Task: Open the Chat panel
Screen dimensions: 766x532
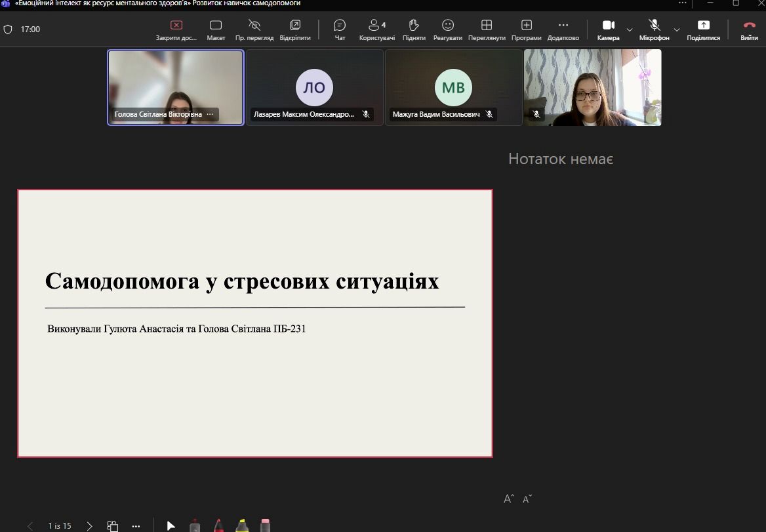Action: coord(340,30)
